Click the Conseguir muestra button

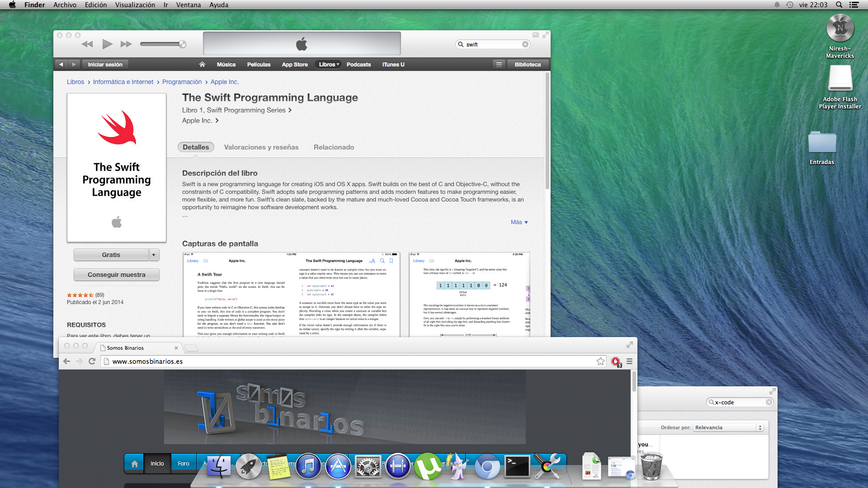(117, 275)
